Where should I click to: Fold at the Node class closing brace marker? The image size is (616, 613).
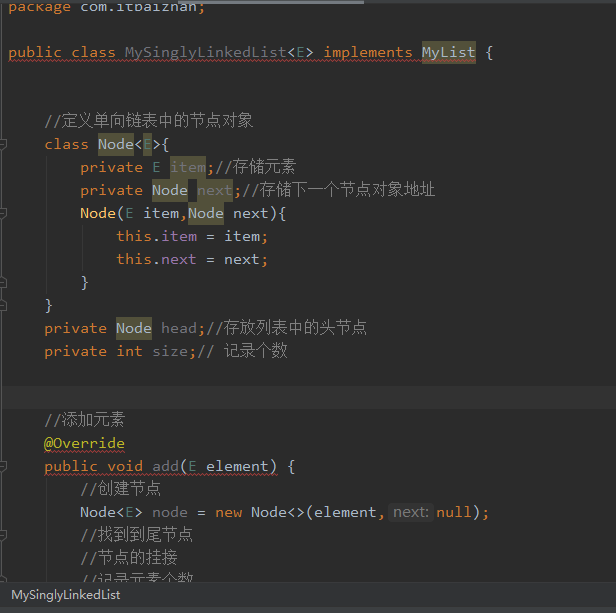coord(2,306)
